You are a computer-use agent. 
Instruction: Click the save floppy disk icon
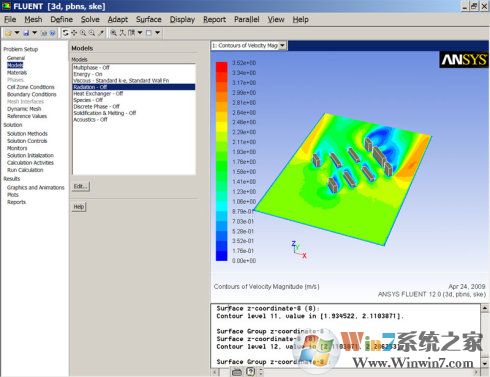[26, 33]
